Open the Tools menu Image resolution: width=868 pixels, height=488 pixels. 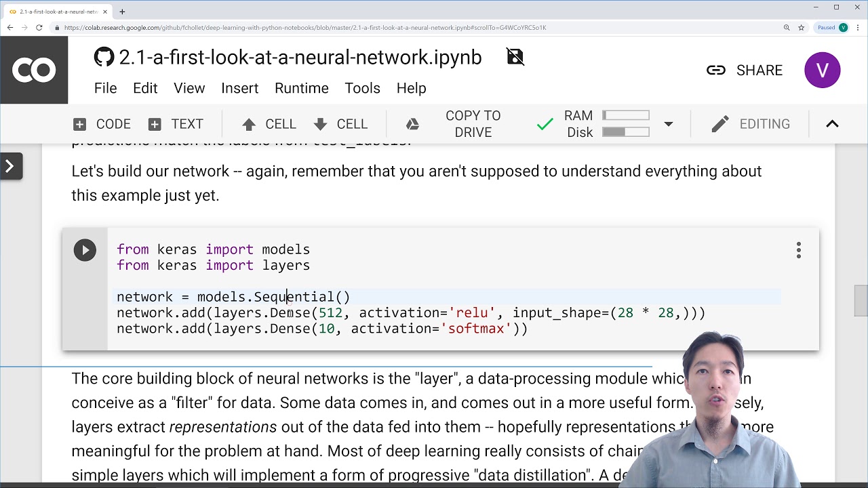click(x=362, y=88)
